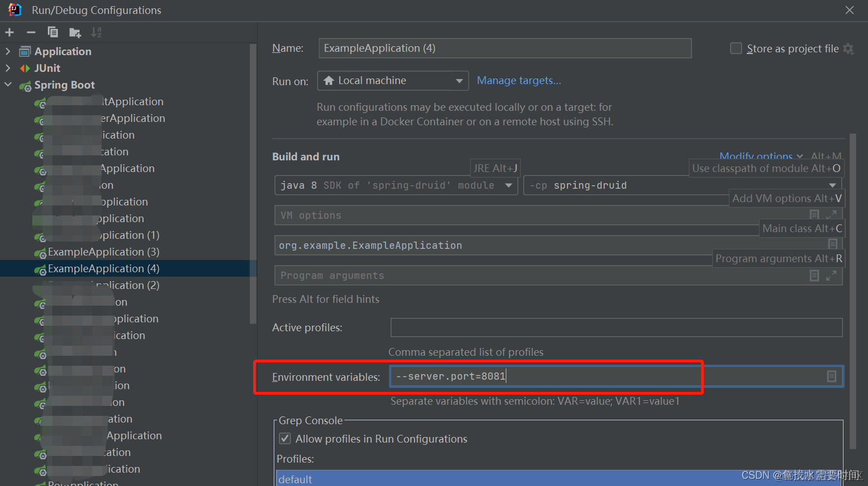Close the Run/Debug Configurations dialog
Image resolution: width=868 pixels, height=486 pixels.
pyautogui.click(x=850, y=10)
